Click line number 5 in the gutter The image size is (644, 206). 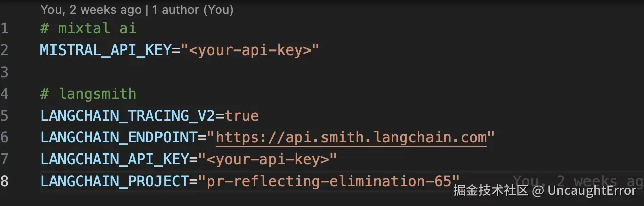click(x=5, y=116)
